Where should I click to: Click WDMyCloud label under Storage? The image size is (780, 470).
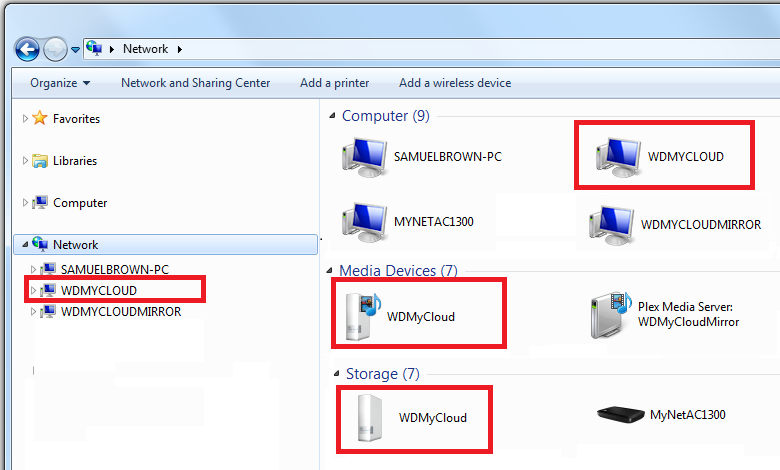[433, 418]
